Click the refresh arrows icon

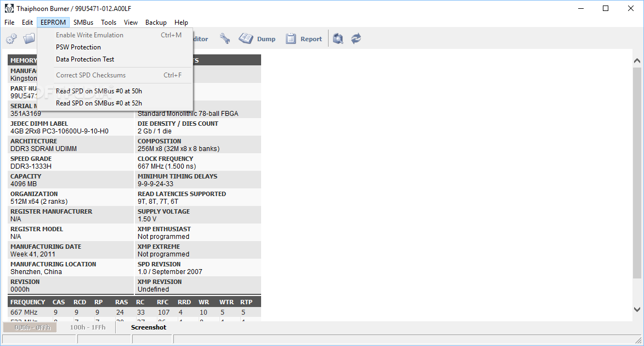click(x=356, y=38)
